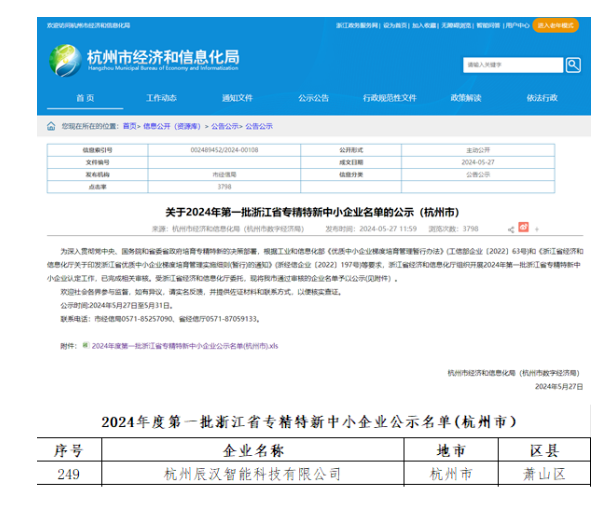Open 浙江政务服务网 top link
The image size is (612, 506).
coord(358,24)
